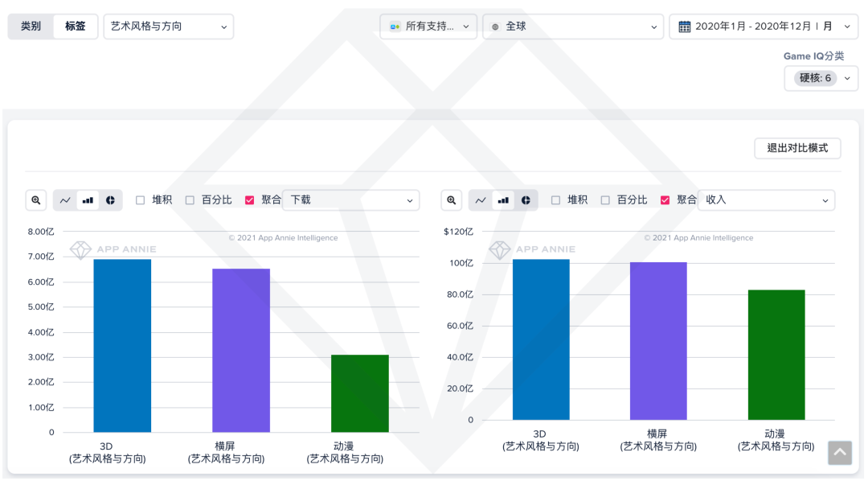Uncheck 聚合 on the downloads chart
This screenshot has height=481, width=868.
click(x=250, y=200)
